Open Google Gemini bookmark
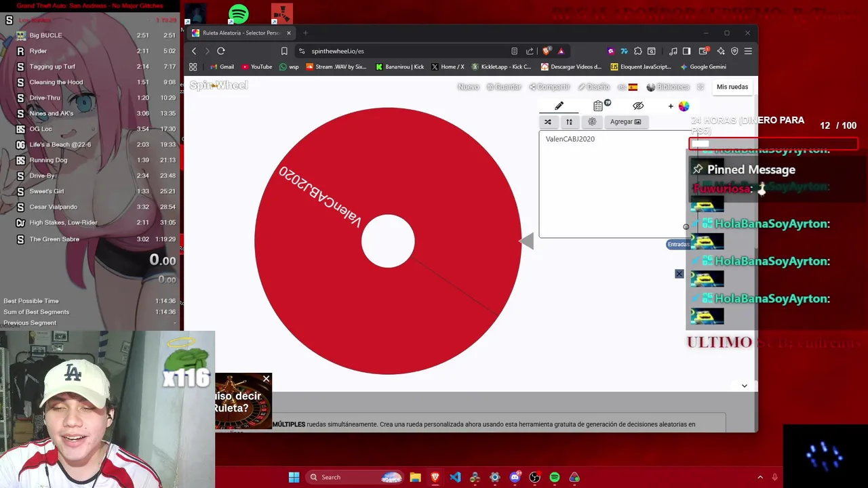Viewport: 868px width, 488px height. click(x=703, y=66)
